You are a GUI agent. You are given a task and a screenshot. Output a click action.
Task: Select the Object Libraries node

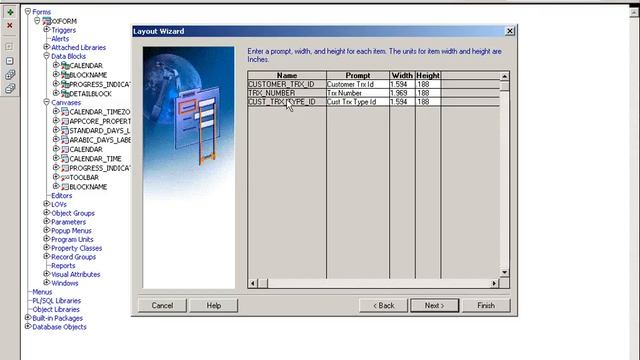pos(56,309)
